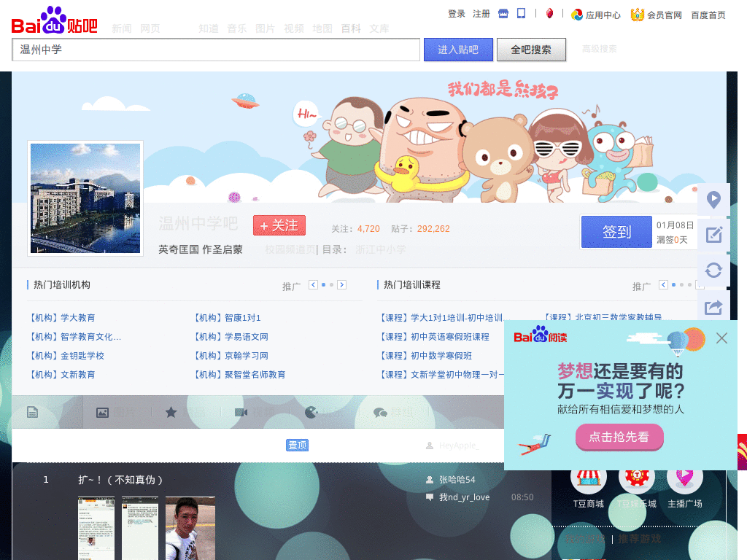This screenshot has width=747, height=560.
Task: Open user 张哈哈54 profile
Action: coord(457,480)
